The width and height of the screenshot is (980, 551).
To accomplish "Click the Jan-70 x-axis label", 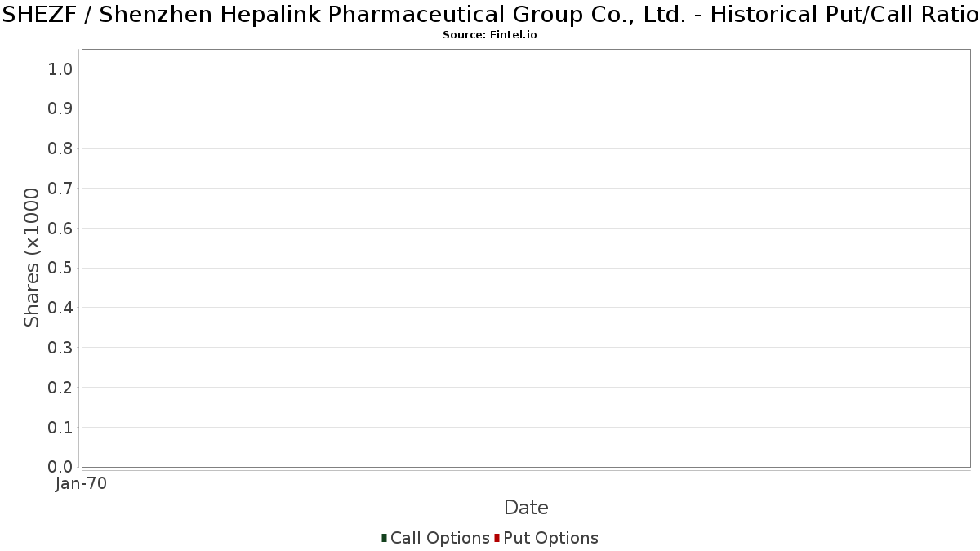I will [x=82, y=484].
